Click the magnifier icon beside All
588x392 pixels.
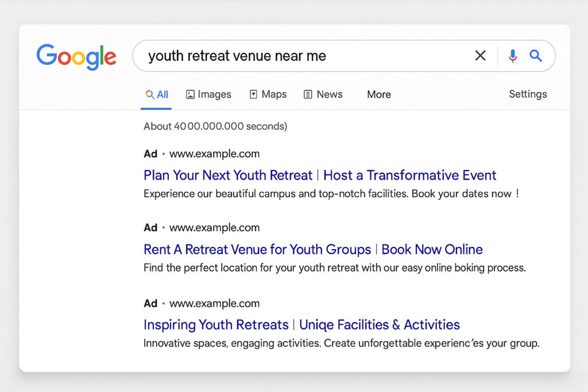[150, 95]
